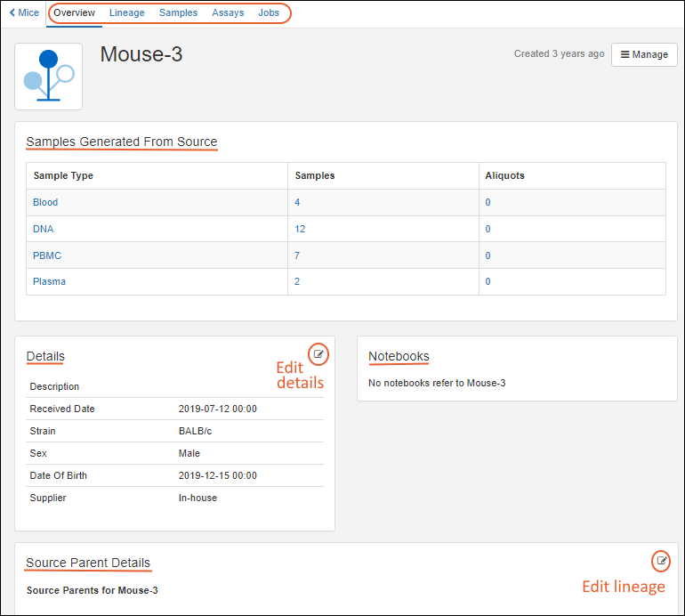Switch to the Lineage tab
This screenshot has height=616, width=685.
tap(127, 12)
